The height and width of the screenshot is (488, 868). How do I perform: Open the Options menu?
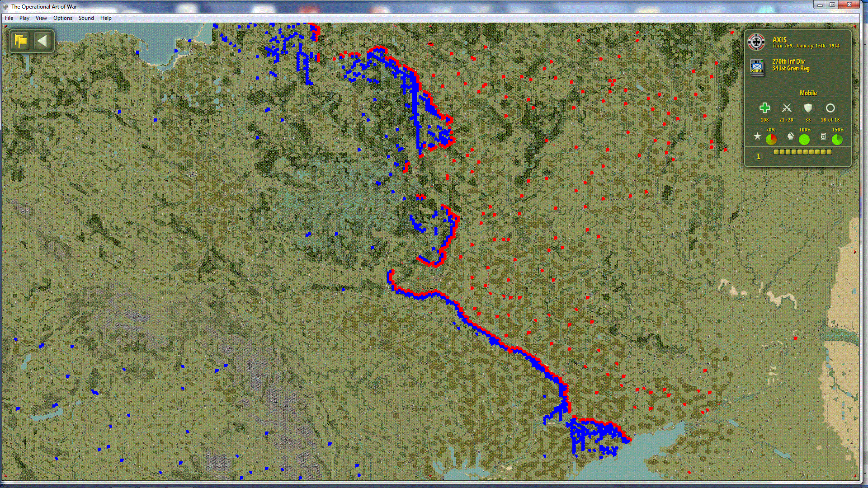[63, 18]
